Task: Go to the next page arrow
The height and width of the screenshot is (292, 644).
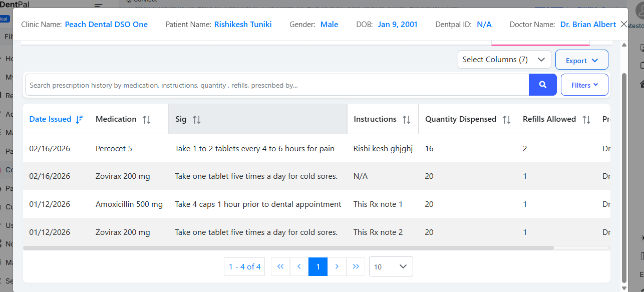Action: 337,266
